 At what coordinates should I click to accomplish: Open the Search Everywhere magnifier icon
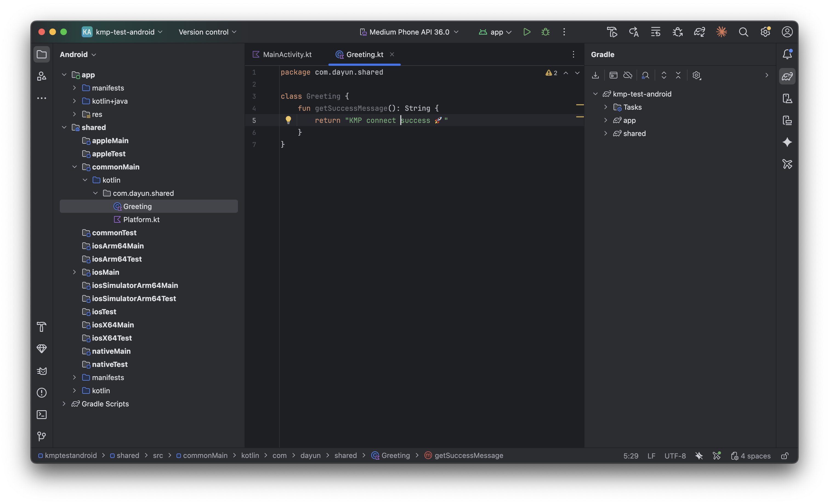coord(743,32)
